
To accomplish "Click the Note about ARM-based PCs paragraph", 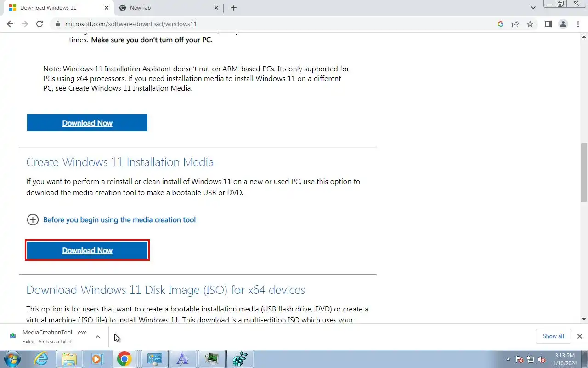I will (196, 79).
